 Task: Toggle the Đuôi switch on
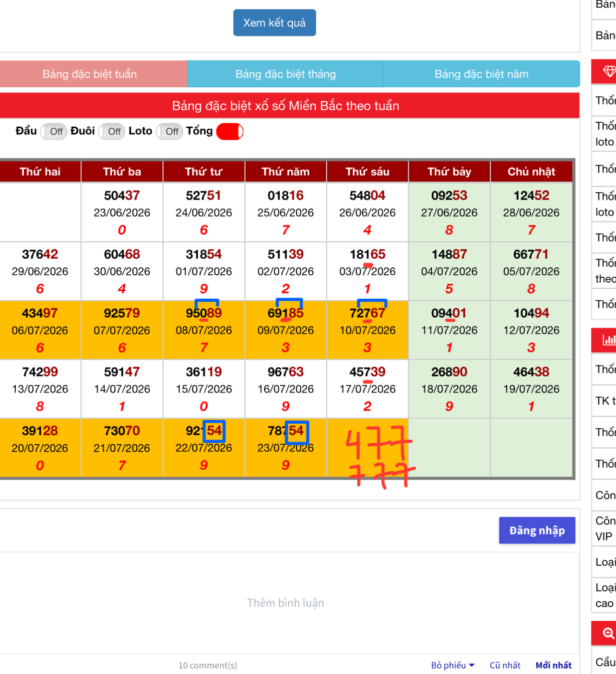click(x=111, y=131)
